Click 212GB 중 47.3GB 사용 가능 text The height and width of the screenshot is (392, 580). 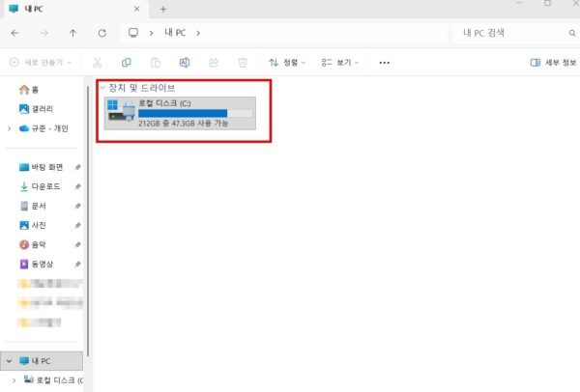pos(183,124)
